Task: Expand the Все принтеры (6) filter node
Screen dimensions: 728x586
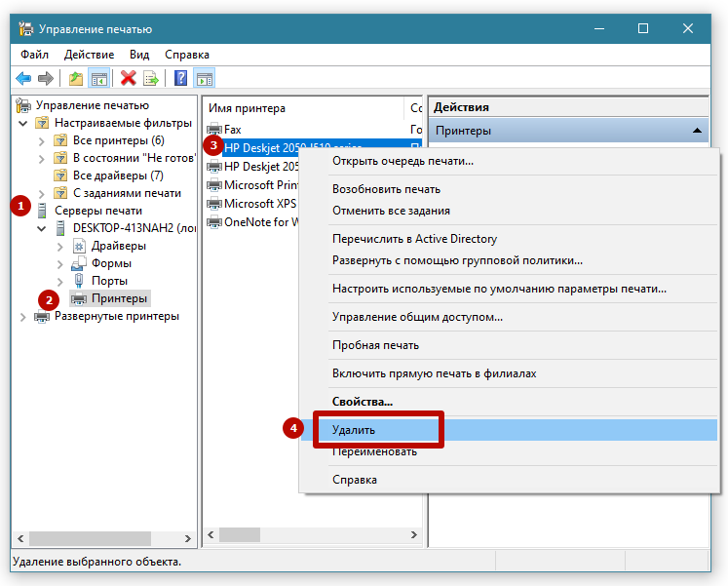Action: (41, 140)
